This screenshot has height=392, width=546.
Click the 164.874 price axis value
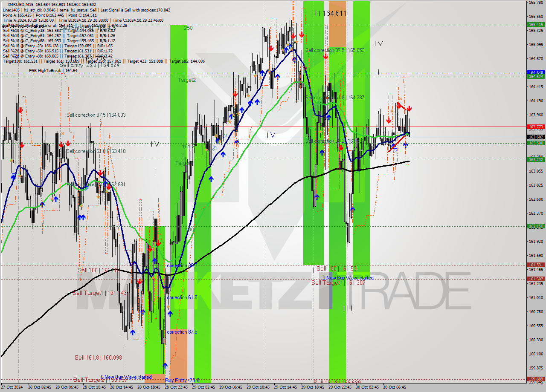(536, 59)
